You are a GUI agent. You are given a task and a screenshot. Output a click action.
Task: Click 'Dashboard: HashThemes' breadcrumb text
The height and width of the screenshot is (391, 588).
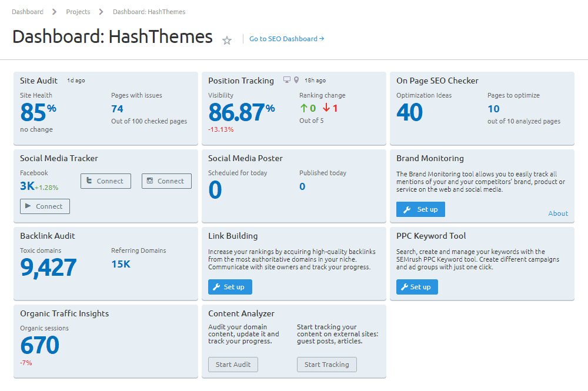[149, 12]
